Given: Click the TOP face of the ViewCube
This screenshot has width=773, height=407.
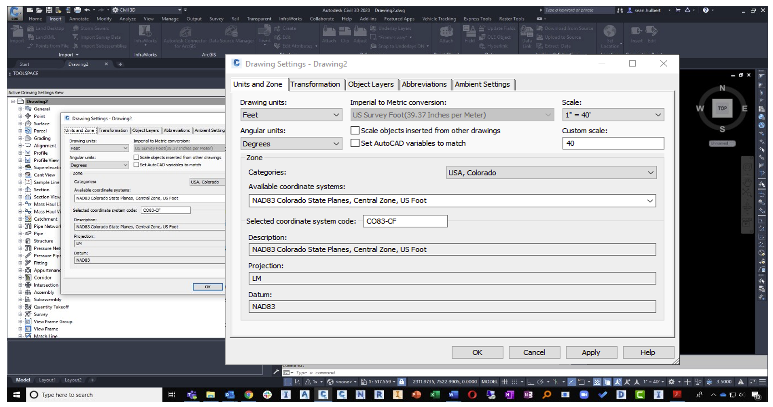Looking at the screenshot, I should [x=722, y=108].
